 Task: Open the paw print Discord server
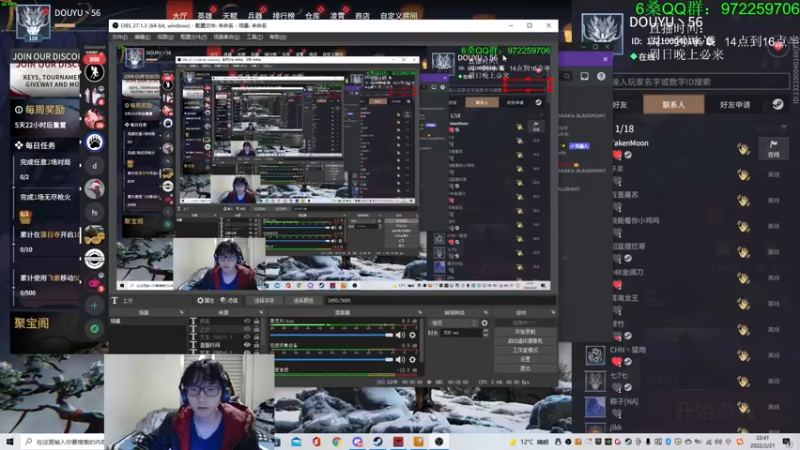pos(94,142)
